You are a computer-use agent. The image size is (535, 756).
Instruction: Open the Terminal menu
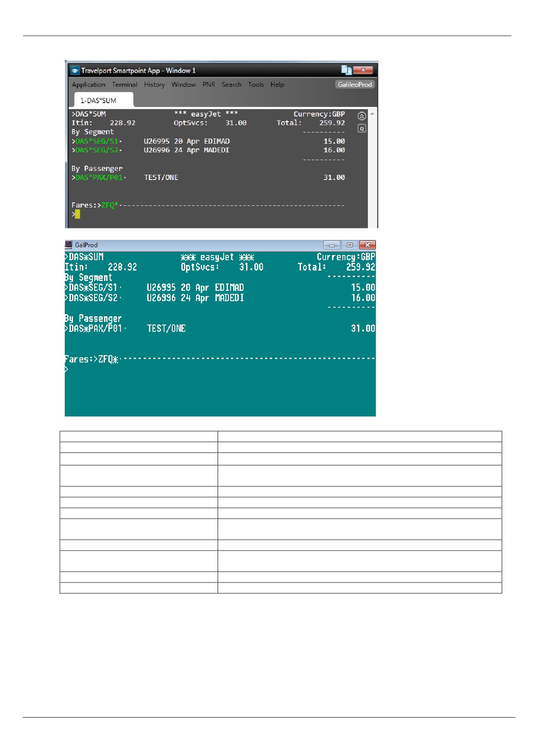click(124, 85)
